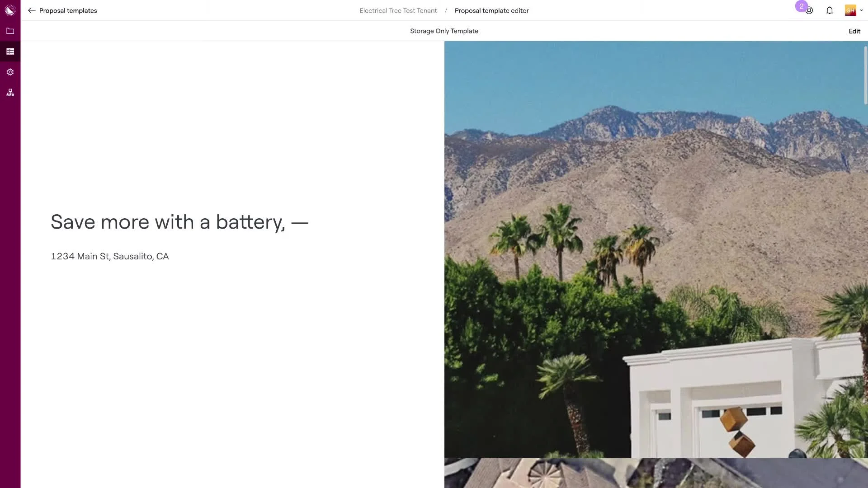Click the Storage Only Template title

444,31
